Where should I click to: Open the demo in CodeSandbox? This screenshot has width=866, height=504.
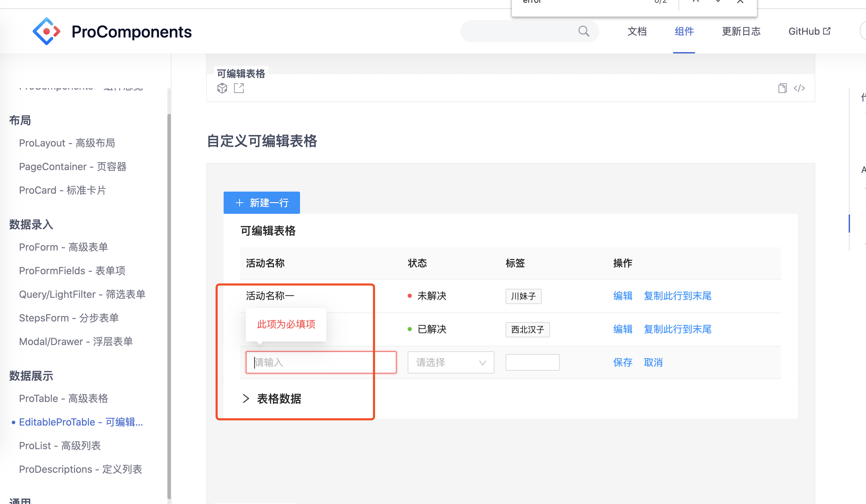(x=222, y=88)
